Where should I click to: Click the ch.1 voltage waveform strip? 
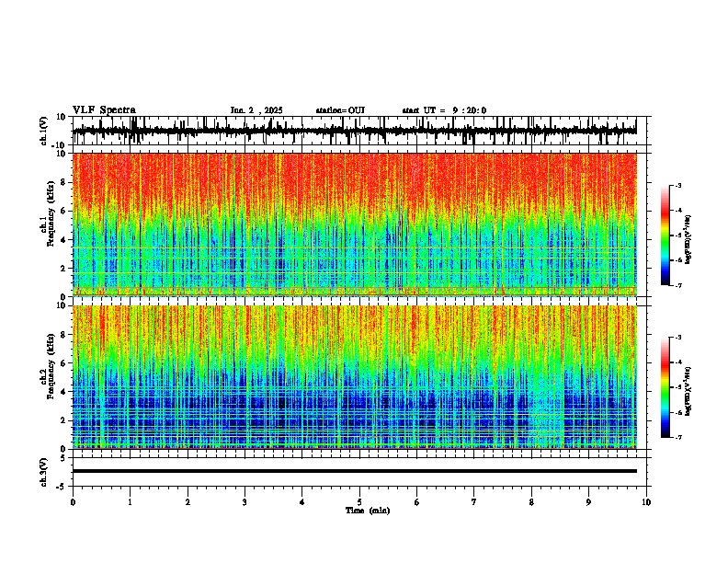tap(354, 131)
